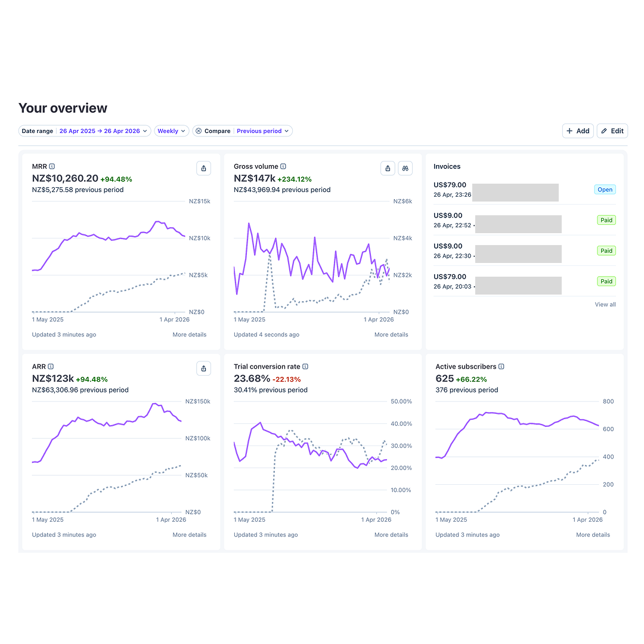644x644 pixels.
Task: Expand the Weekly interval dropdown
Action: pyautogui.click(x=172, y=131)
